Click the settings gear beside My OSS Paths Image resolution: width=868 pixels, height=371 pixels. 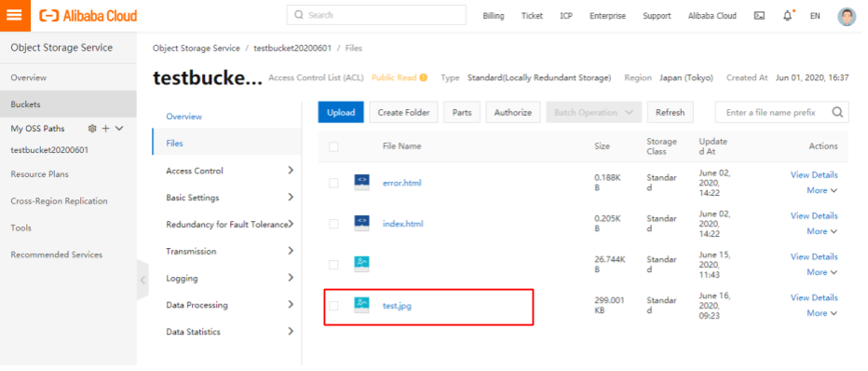(92, 129)
